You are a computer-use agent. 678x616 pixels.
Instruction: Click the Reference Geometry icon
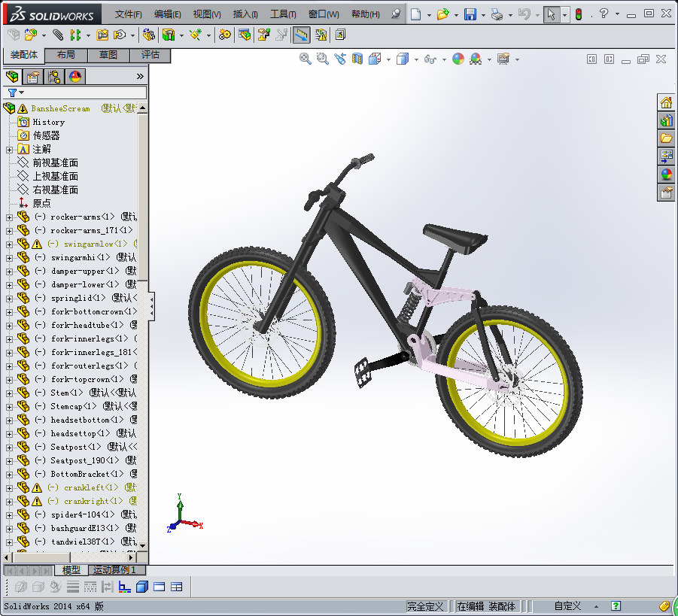coord(196,35)
